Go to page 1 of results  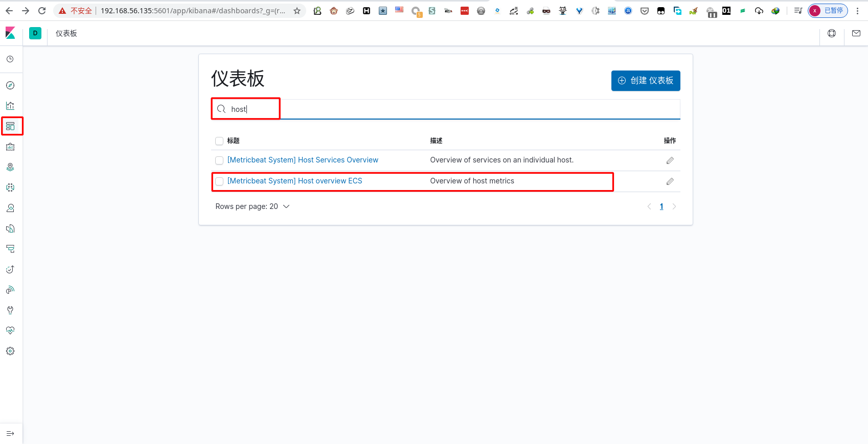pos(661,206)
